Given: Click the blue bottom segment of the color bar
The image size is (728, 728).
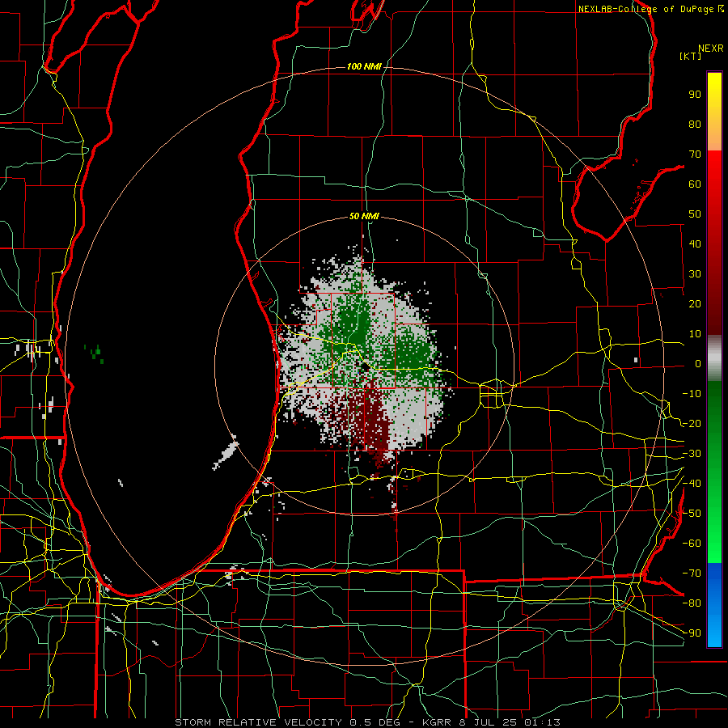Looking at the screenshot, I should (714, 605).
